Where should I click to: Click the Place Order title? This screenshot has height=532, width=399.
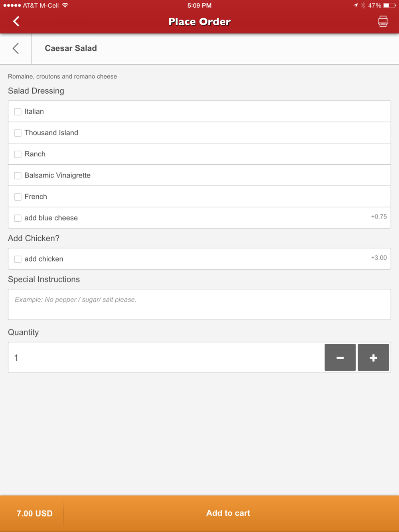click(199, 22)
